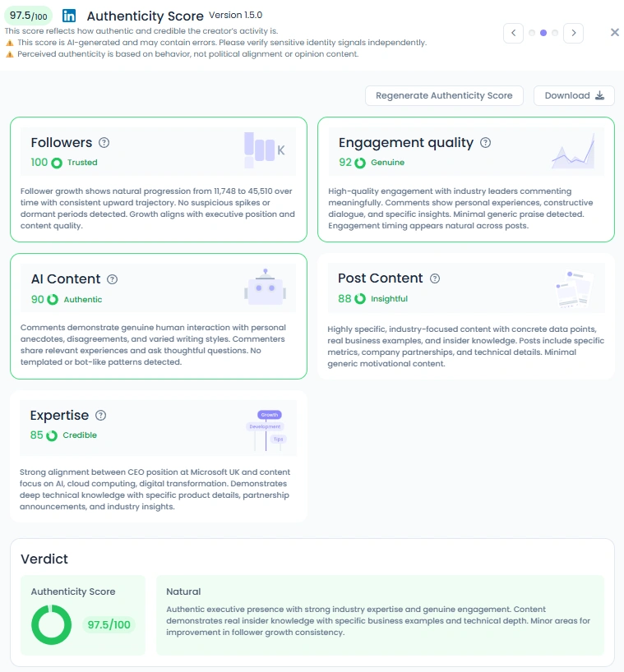Open help tooltip next to Followers
This screenshot has height=672, width=624.
(x=104, y=143)
